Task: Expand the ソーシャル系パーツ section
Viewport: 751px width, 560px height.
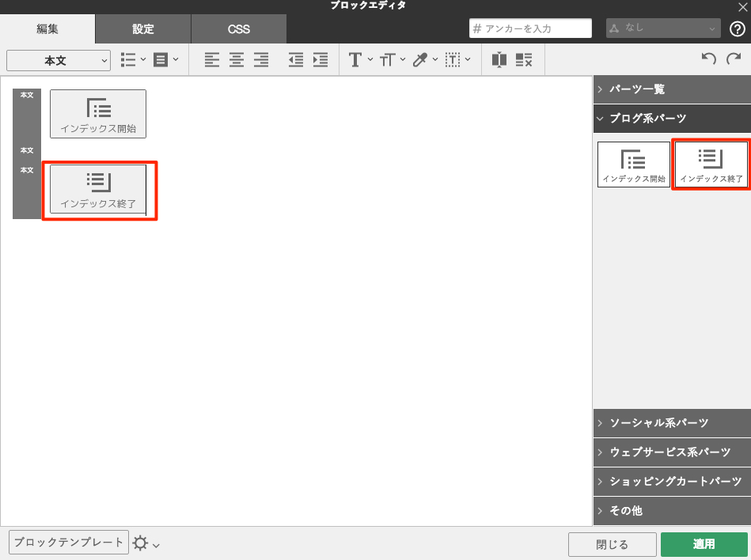Action: [672, 423]
